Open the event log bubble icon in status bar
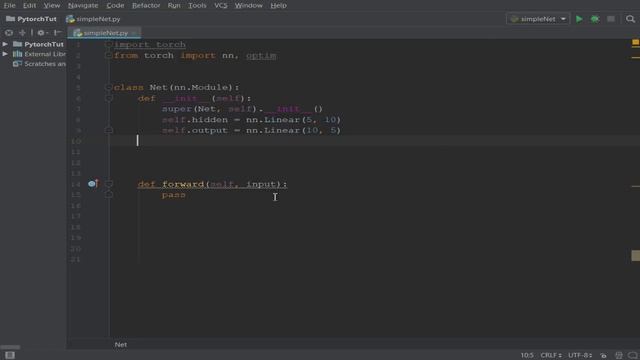The image size is (640, 360). click(x=633, y=356)
